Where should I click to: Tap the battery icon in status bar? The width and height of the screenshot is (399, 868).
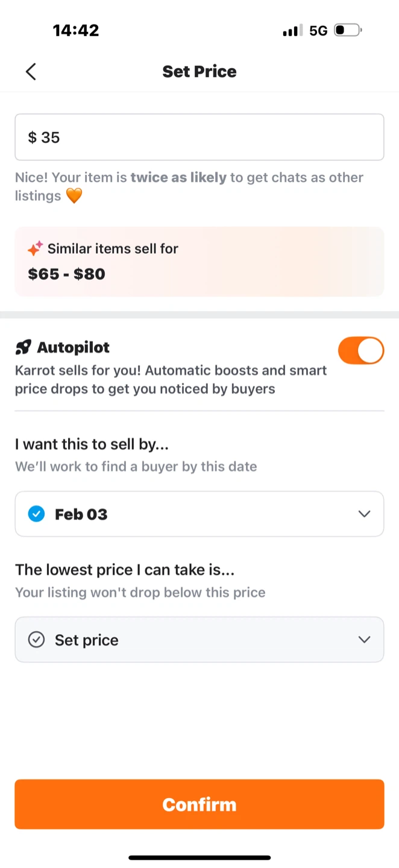pyautogui.click(x=348, y=30)
